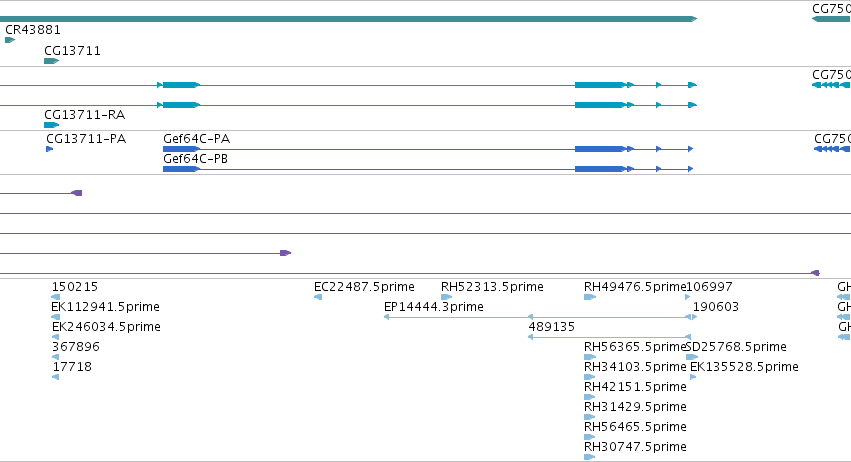Click the Gef64C-PA label
Viewport: 851px width, 462px height.
pos(196,139)
